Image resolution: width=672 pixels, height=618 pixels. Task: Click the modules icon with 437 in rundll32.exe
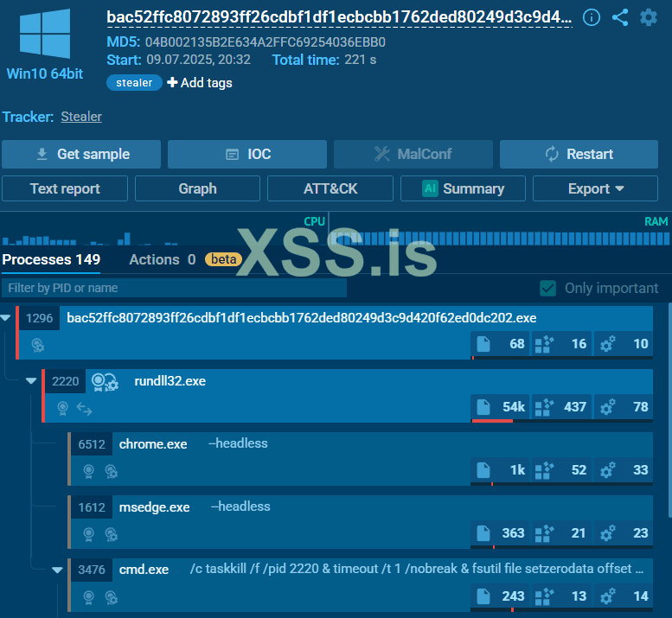[544, 407]
